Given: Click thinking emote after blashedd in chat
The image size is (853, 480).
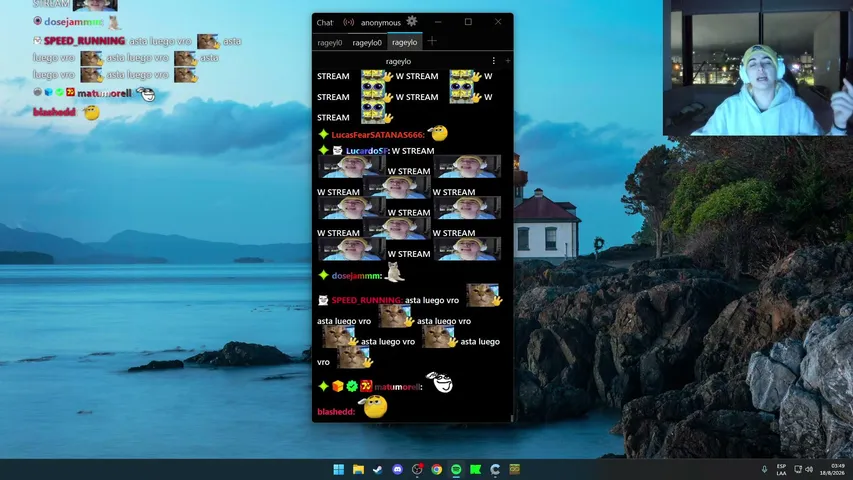Looking at the screenshot, I should click(374, 406).
